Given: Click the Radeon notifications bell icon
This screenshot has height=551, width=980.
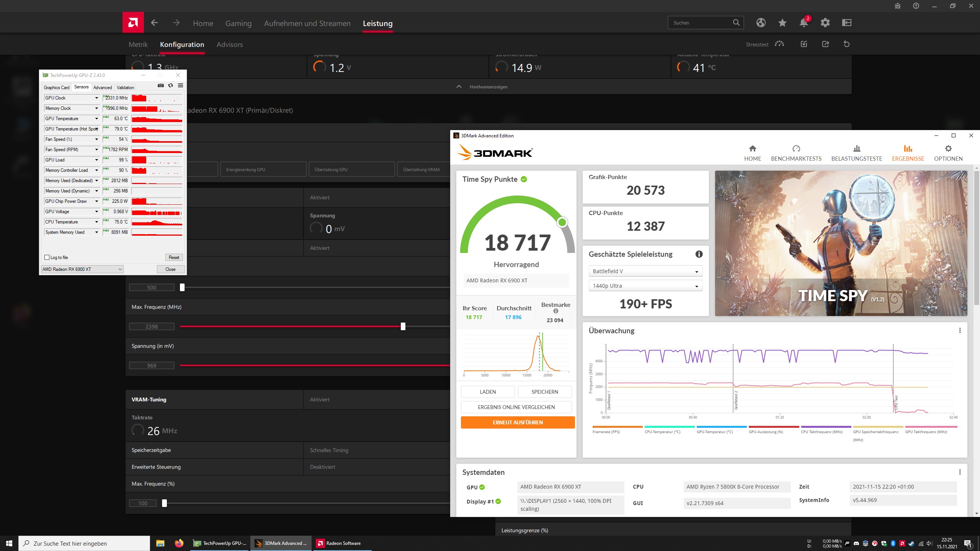Looking at the screenshot, I should coord(804,23).
